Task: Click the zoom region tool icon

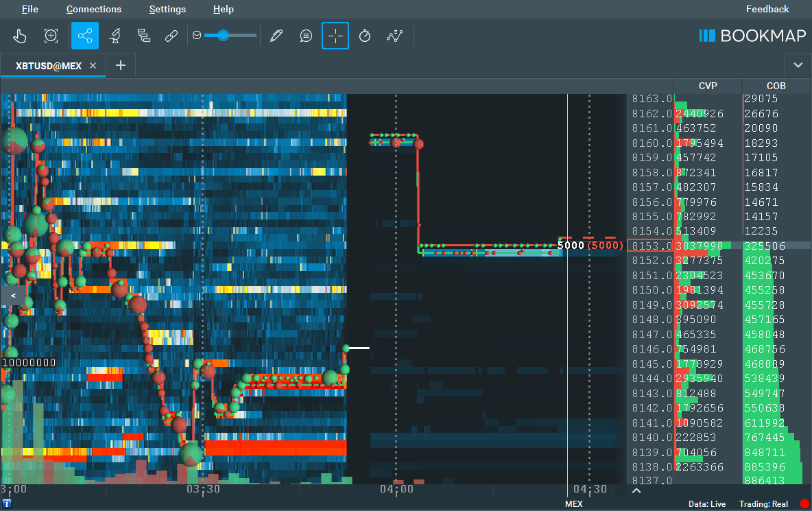Action: coord(51,36)
